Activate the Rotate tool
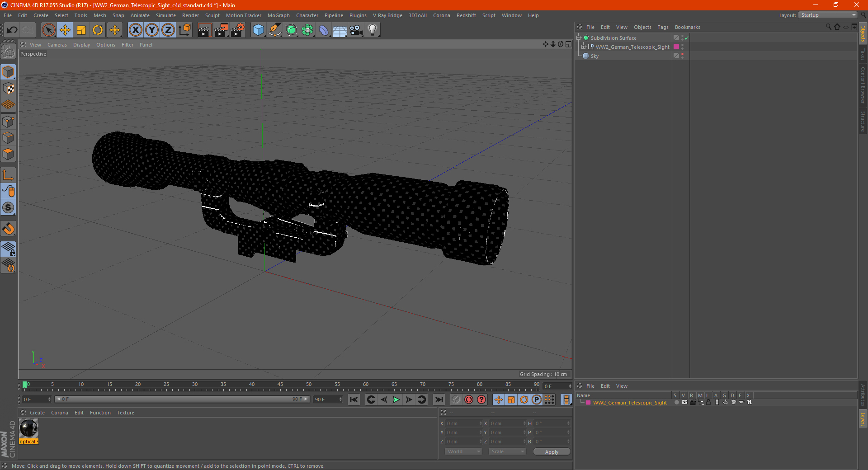This screenshot has height=470, width=868. click(x=98, y=30)
